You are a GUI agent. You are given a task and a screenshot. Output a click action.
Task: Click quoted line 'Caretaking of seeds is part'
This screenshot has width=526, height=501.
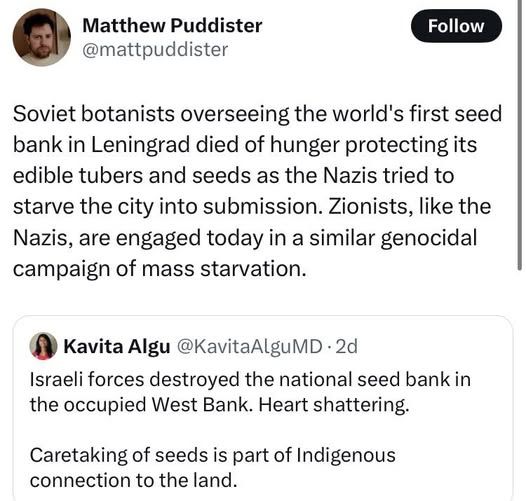coord(213,455)
